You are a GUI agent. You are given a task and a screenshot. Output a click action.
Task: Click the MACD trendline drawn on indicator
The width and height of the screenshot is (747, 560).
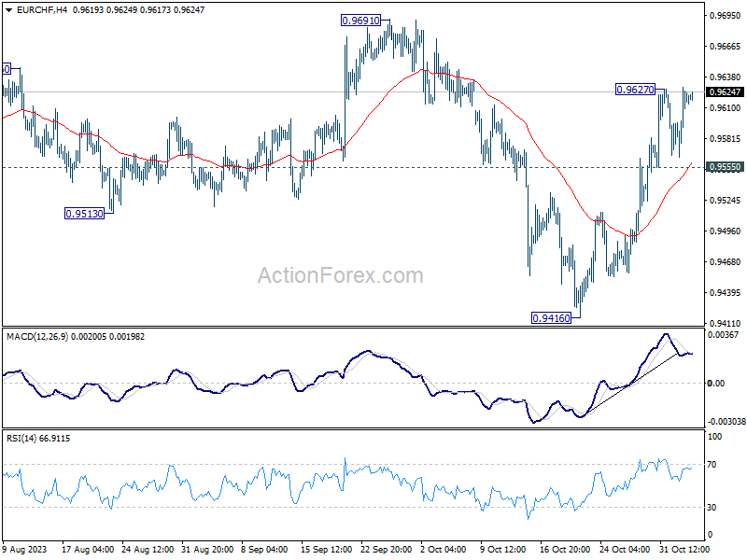click(x=631, y=385)
